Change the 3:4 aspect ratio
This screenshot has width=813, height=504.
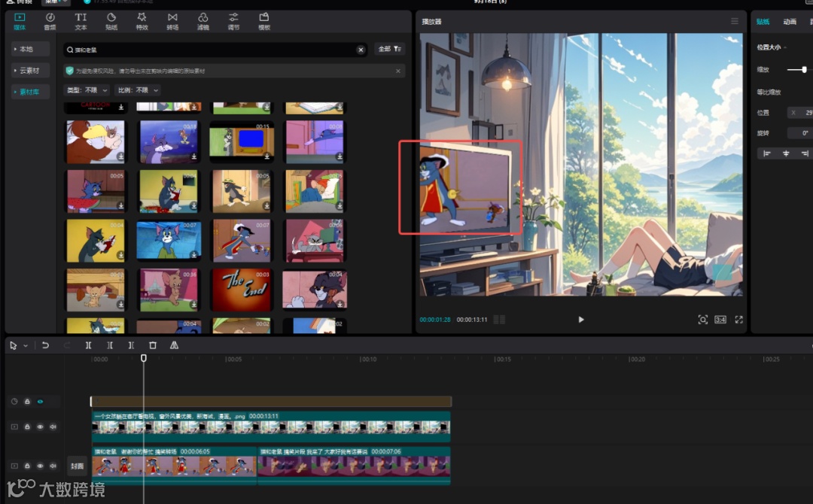point(720,320)
